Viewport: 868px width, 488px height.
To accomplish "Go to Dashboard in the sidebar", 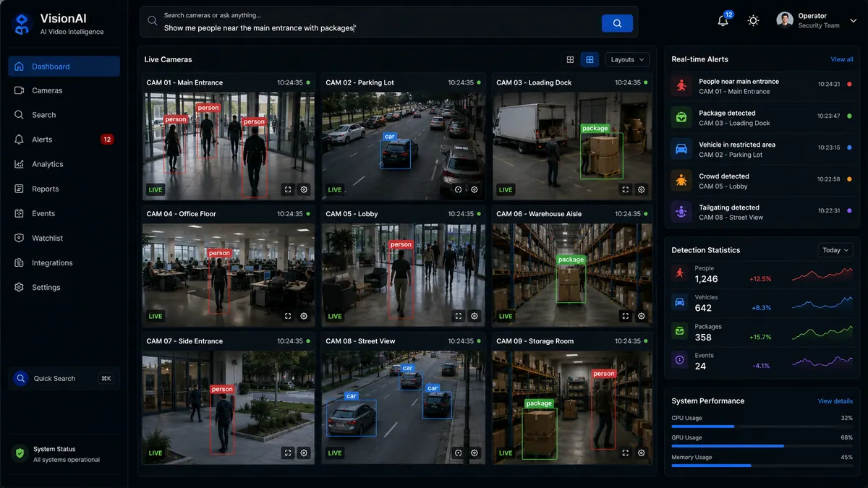I will tap(64, 67).
